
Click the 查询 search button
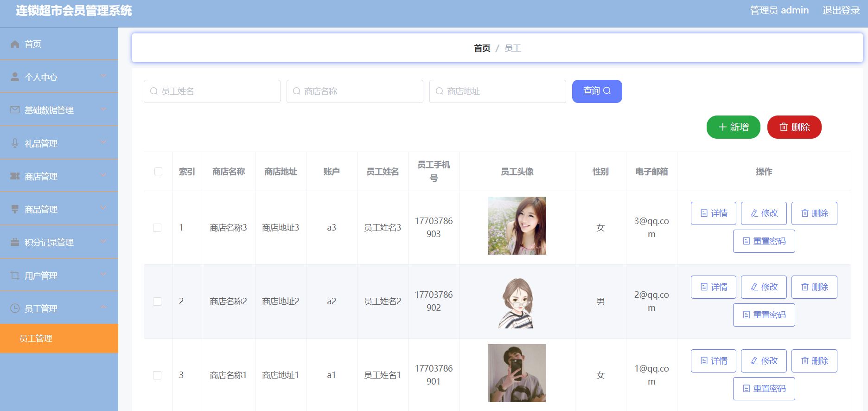point(597,91)
